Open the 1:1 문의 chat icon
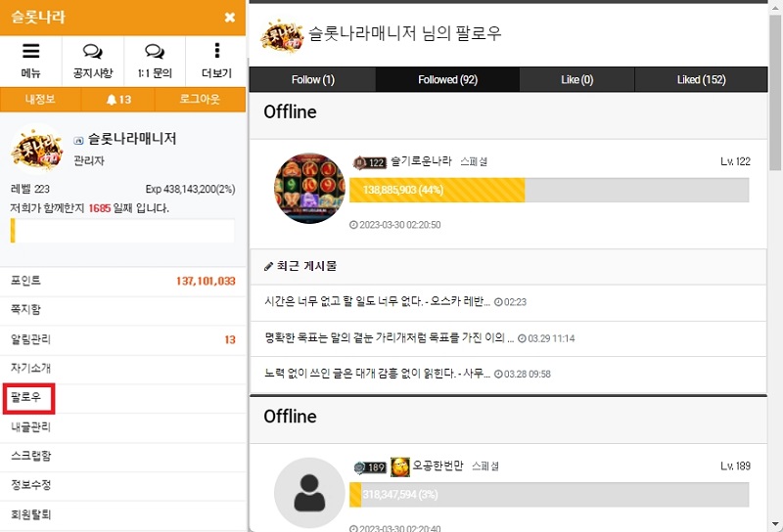Viewport: 783px width, 532px height. pyautogui.click(x=155, y=51)
